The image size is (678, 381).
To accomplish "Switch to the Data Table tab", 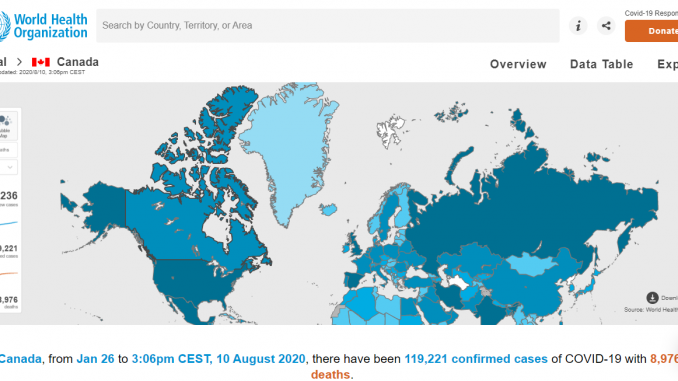I will tap(601, 64).
